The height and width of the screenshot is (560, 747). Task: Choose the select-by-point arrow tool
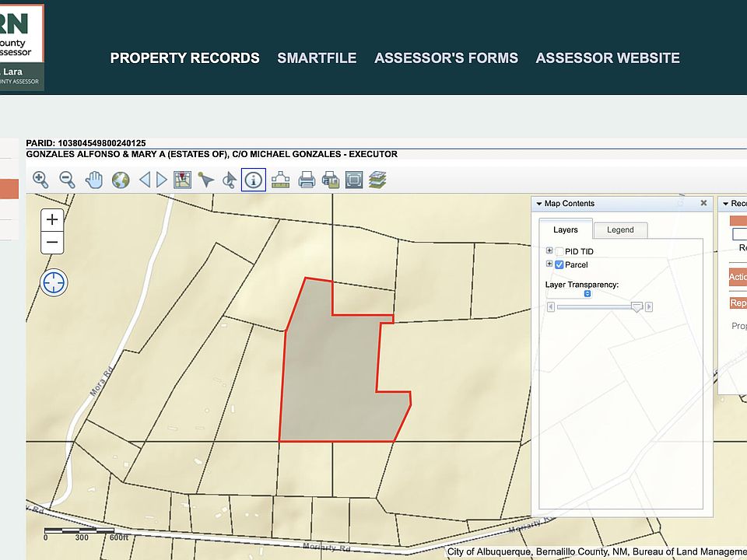[205, 180]
